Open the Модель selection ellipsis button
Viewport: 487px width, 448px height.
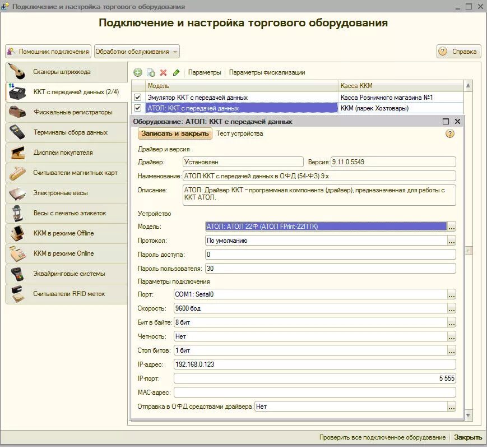tap(451, 227)
